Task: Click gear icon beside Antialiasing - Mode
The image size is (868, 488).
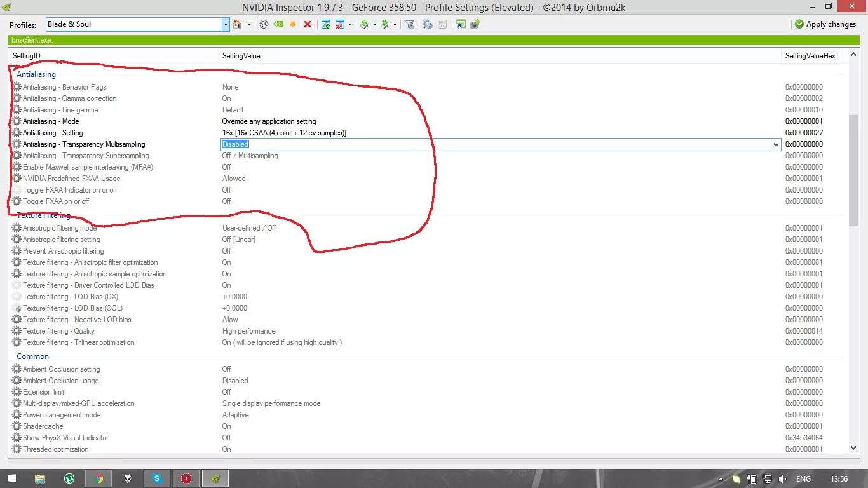Action: [x=17, y=121]
